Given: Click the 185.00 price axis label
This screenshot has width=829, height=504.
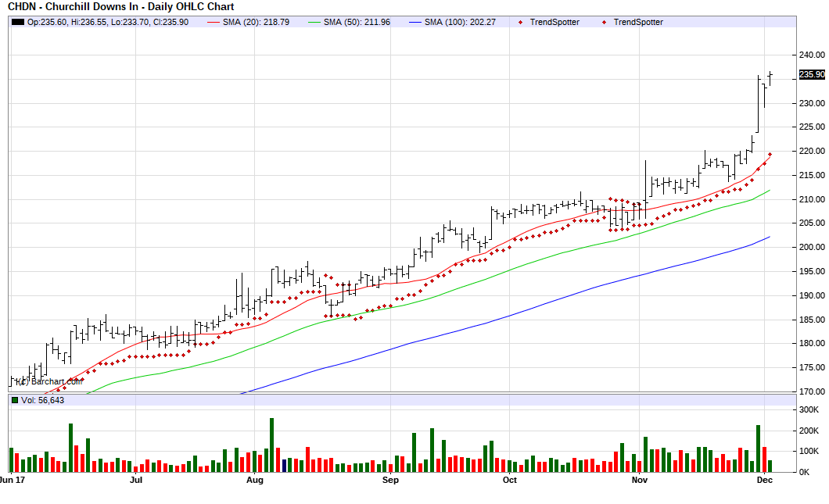Looking at the screenshot, I should pos(812,320).
